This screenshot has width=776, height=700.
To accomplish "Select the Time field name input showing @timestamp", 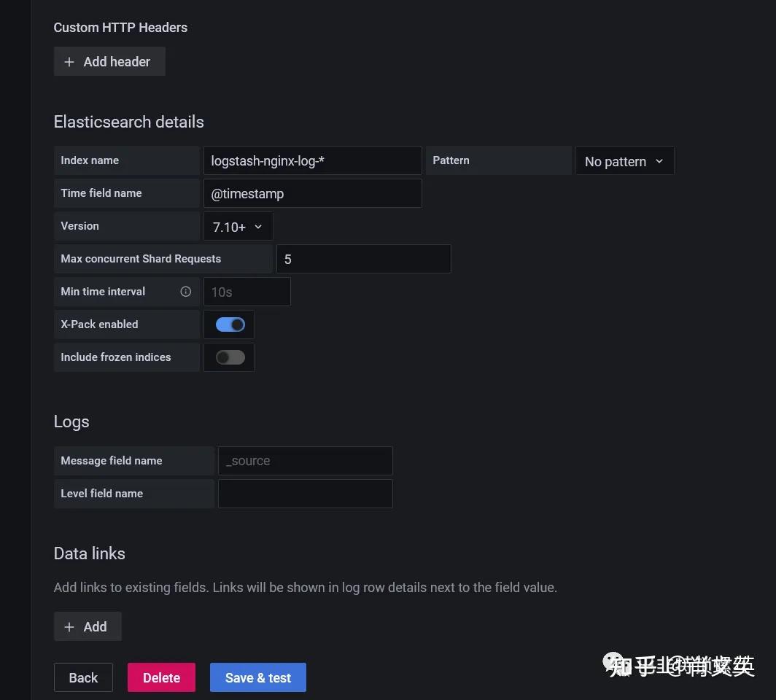I will [312, 192].
